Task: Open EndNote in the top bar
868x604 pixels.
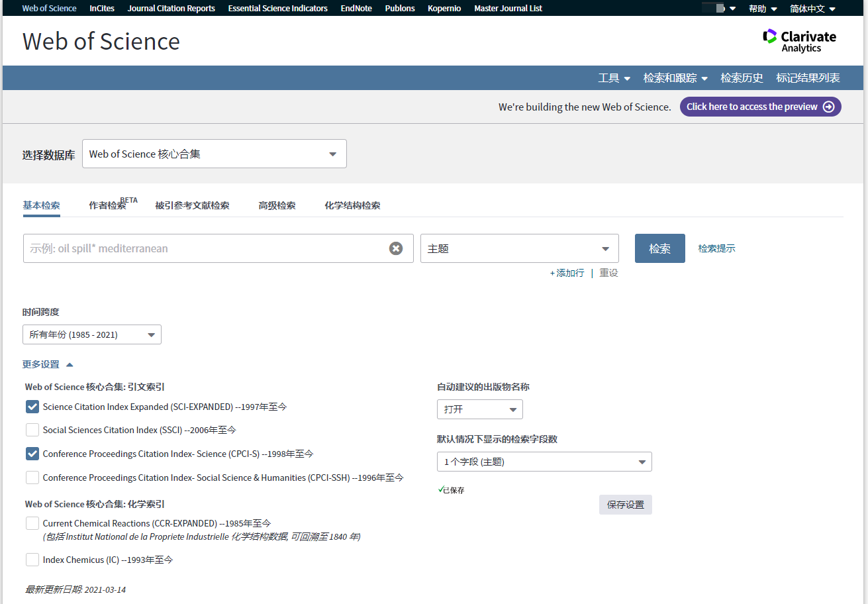Action: pyautogui.click(x=356, y=9)
